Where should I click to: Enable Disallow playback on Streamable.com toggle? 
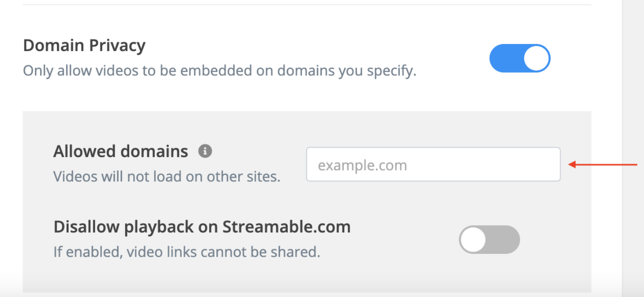click(x=489, y=240)
